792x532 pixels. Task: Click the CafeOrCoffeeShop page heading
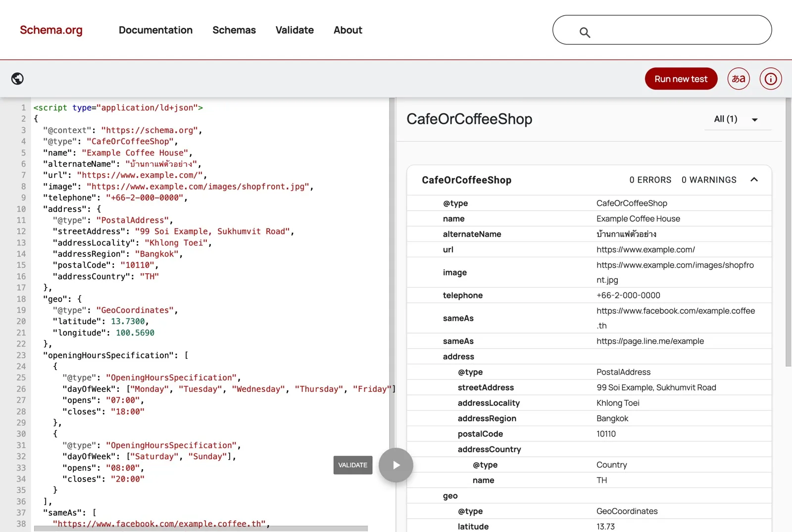click(x=469, y=119)
